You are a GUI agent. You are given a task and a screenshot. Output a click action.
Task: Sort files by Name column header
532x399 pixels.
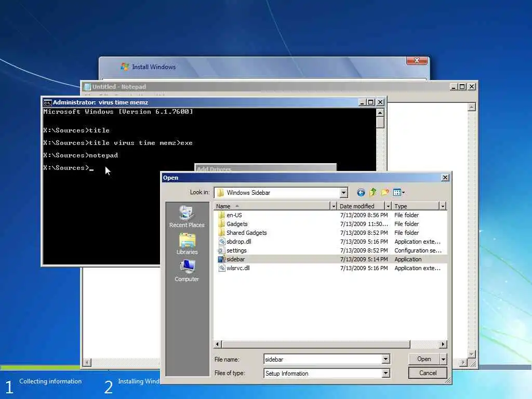click(x=272, y=206)
